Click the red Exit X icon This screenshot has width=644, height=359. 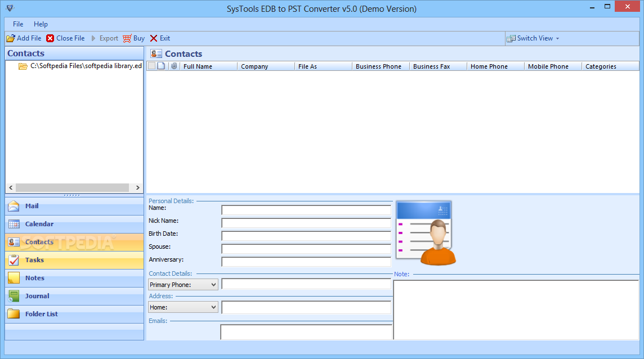point(154,38)
